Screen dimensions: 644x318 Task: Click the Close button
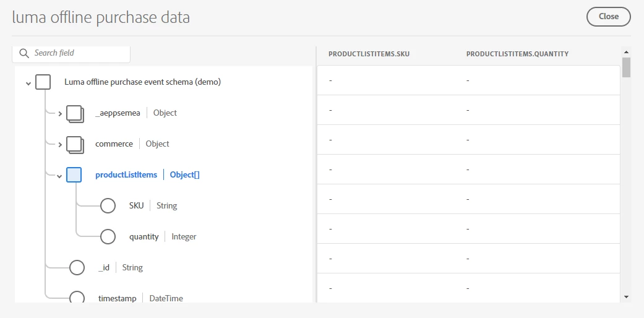(x=608, y=17)
